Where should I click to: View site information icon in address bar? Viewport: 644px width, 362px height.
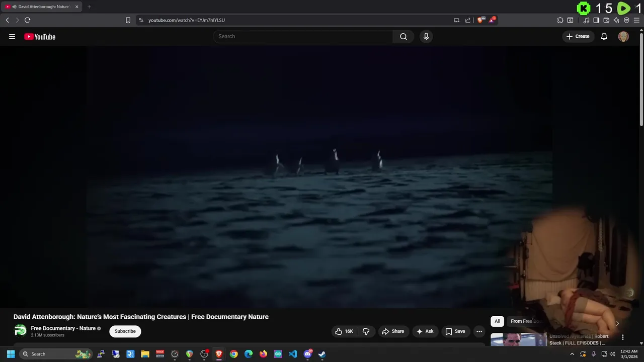click(141, 20)
